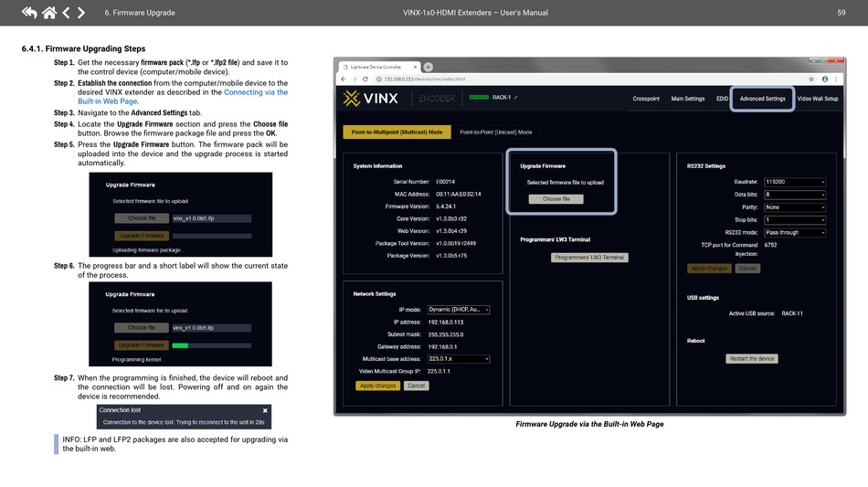This screenshot has height=487, width=868.
Task: Apply changes in RS232 Settings
Action: 709,269
